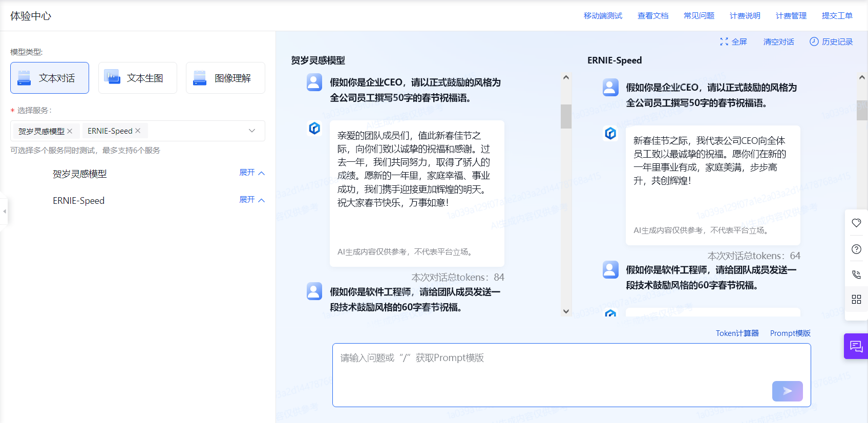Click the phone contact icon
The image size is (868, 423).
point(856,274)
